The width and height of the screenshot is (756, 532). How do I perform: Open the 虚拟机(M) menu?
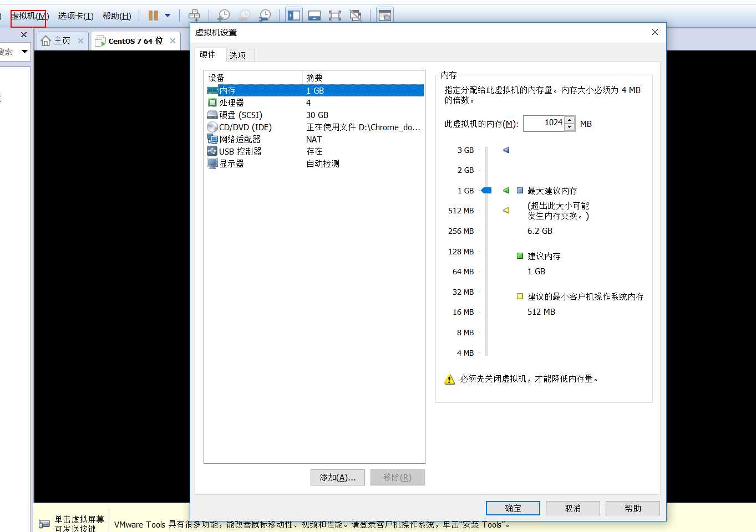pyautogui.click(x=30, y=16)
